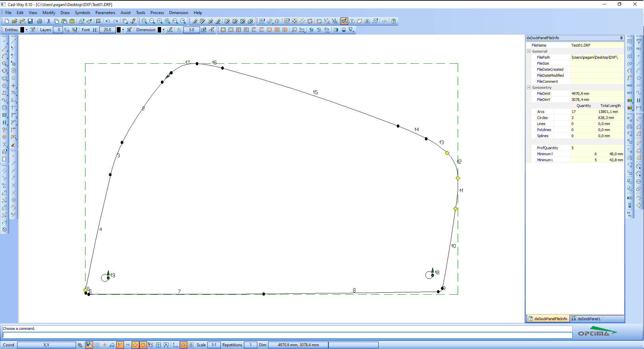This screenshot has width=644, height=349.
Task: Pin the dxDockPanelFileInfo panel
Action: point(621,38)
